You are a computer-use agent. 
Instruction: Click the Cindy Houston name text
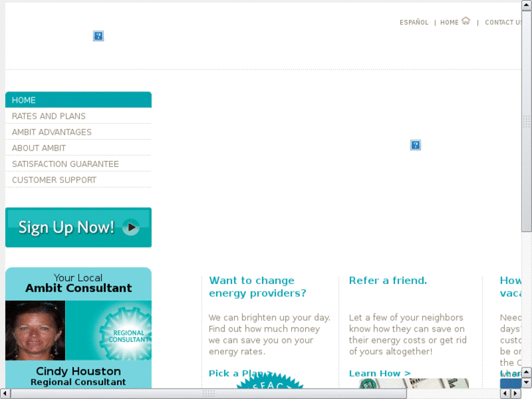78,371
